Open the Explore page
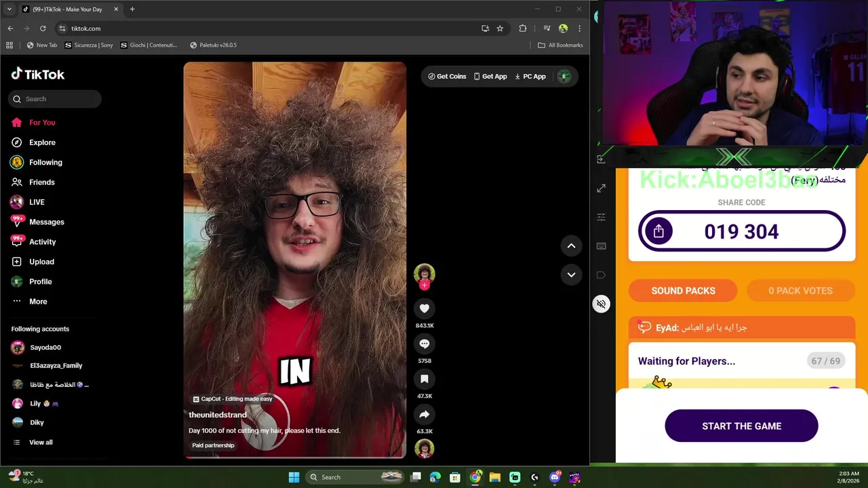 pyautogui.click(x=34, y=142)
